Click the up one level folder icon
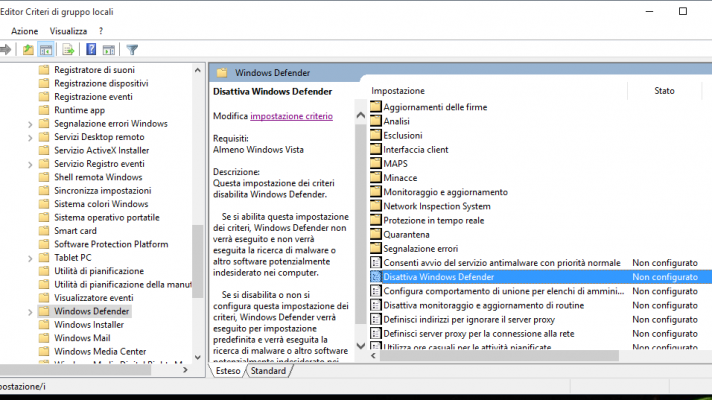Viewport: 712px width, 400px height. (x=28, y=49)
